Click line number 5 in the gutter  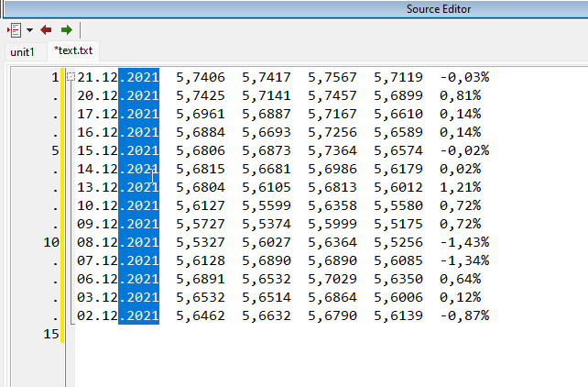(55, 150)
